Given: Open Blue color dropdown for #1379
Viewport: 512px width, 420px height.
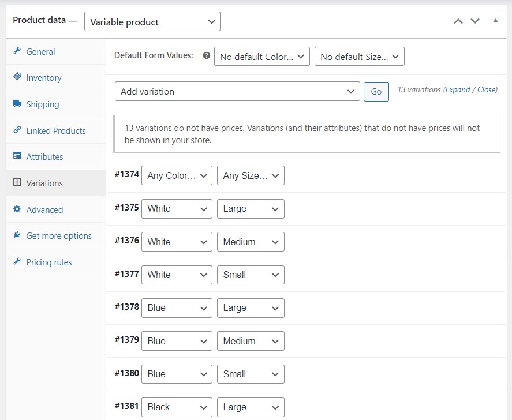Looking at the screenshot, I should click(177, 341).
